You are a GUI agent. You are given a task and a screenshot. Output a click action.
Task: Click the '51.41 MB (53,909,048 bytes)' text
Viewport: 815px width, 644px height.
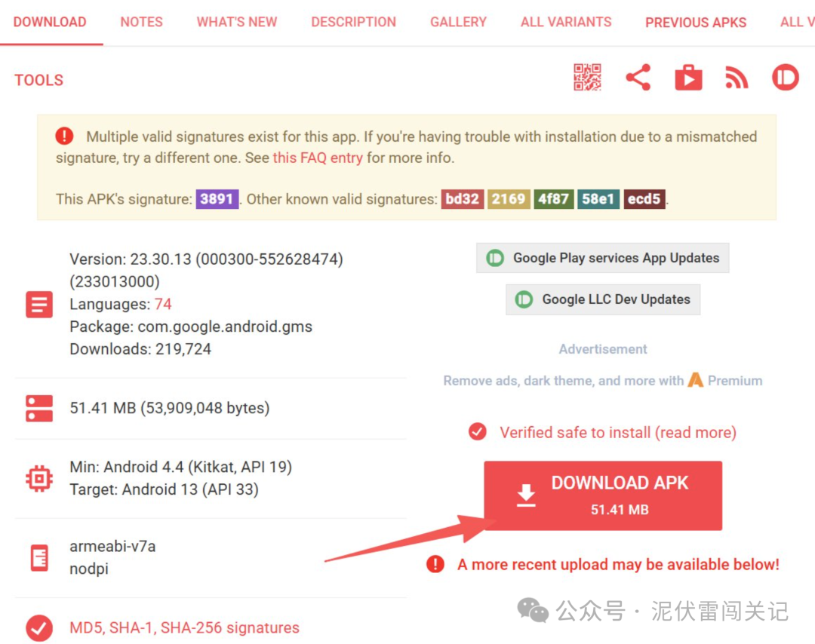coord(170,408)
